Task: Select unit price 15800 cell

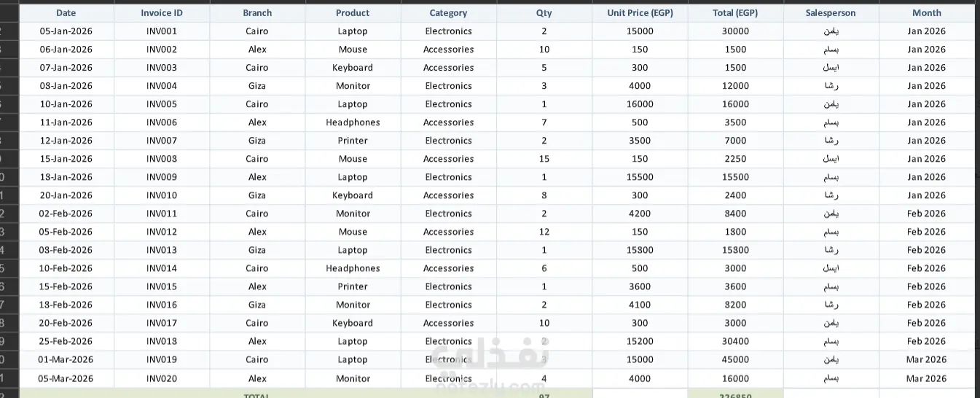Action: tap(640, 250)
